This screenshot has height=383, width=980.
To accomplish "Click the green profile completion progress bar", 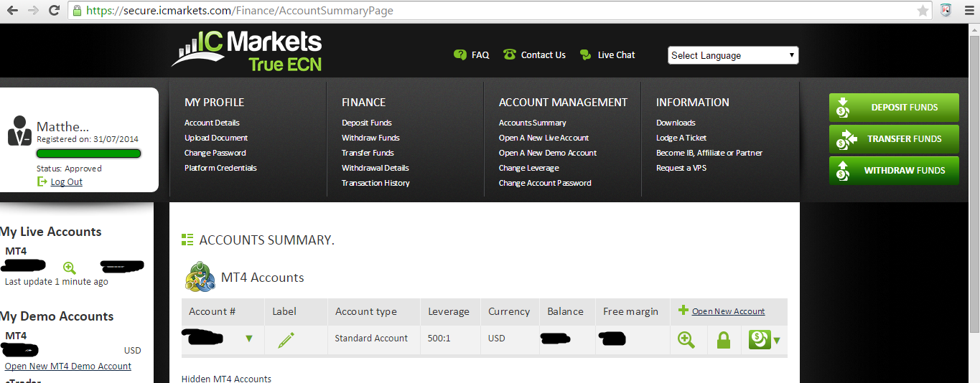I will (89, 153).
